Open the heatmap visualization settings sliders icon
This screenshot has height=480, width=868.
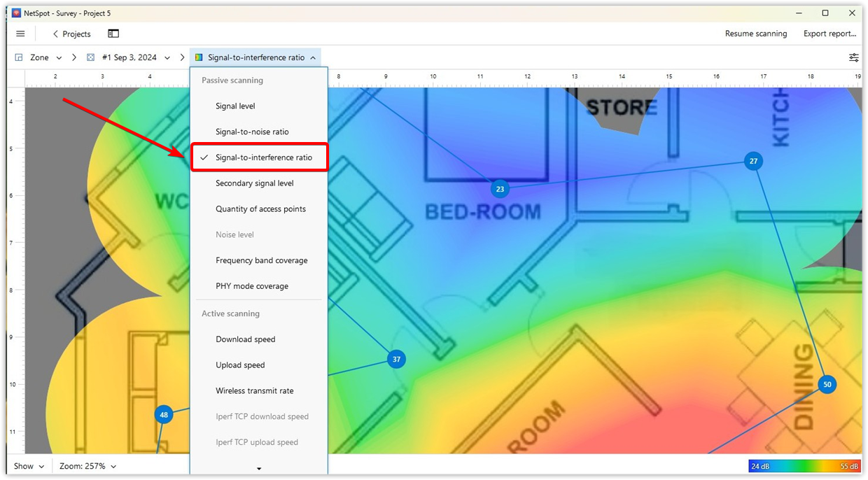tap(854, 59)
